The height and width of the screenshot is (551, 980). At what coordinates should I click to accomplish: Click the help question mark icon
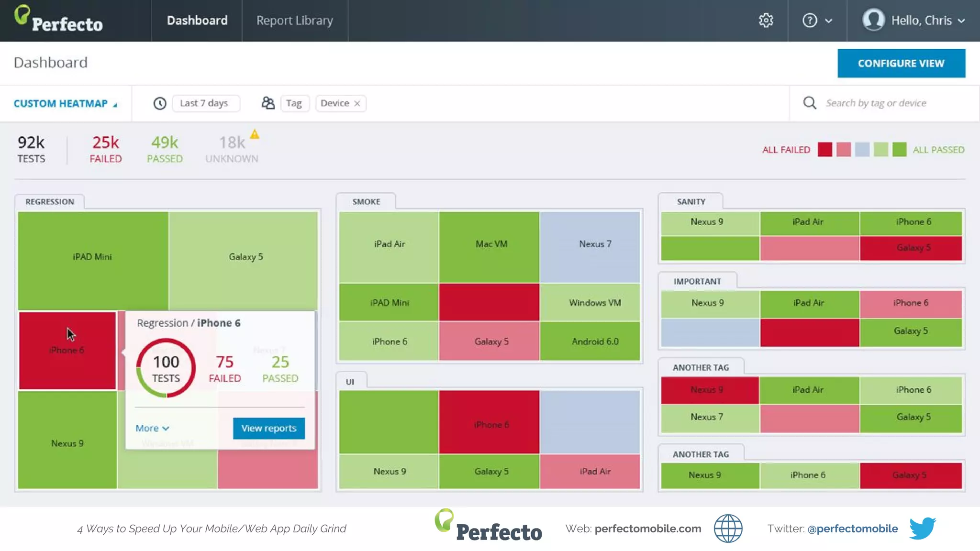click(810, 21)
